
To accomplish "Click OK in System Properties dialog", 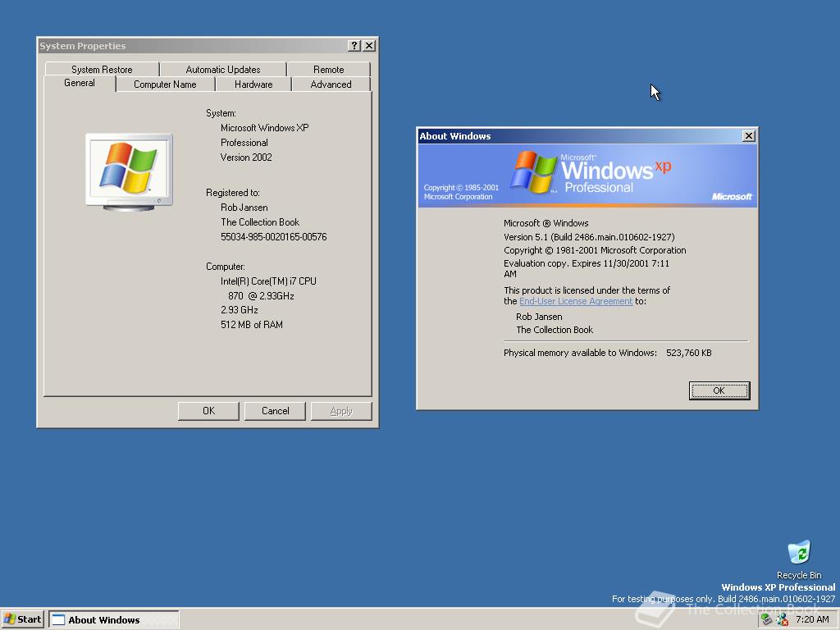I will pos(208,411).
